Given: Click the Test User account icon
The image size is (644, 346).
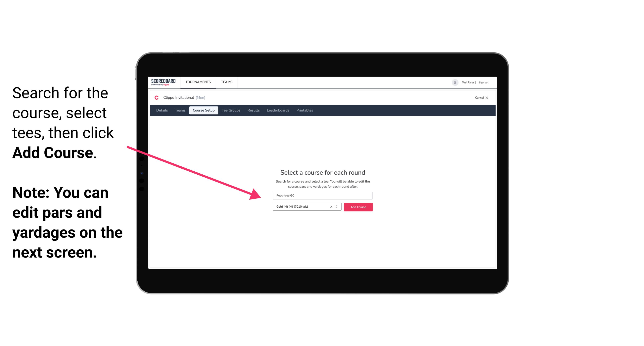Looking at the screenshot, I should 453,82.
